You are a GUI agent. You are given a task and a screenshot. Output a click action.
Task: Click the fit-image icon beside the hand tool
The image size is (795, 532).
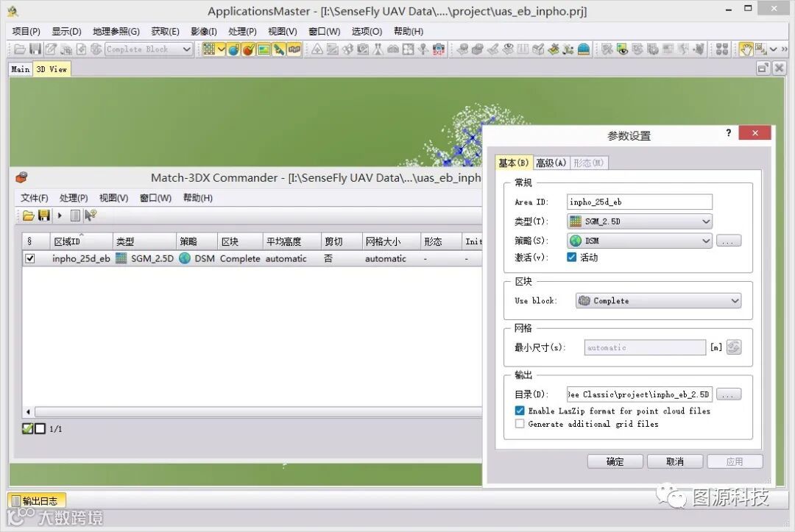[760, 49]
